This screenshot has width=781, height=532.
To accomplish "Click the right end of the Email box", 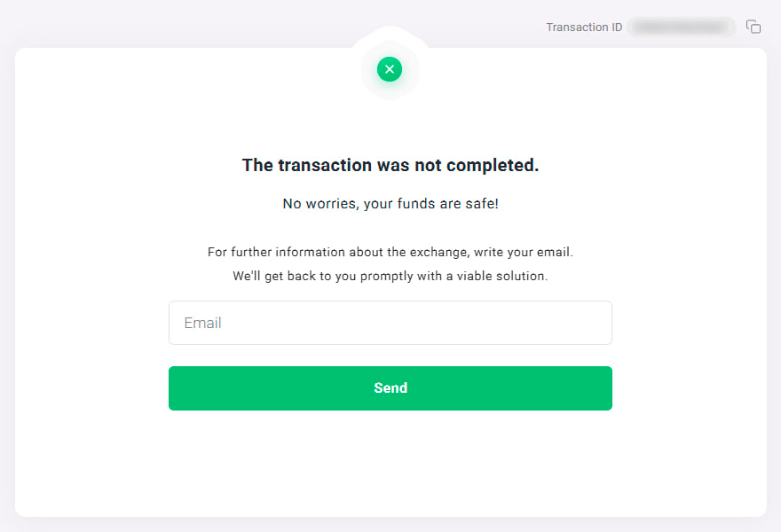I will pyautogui.click(x=596, y=323).
